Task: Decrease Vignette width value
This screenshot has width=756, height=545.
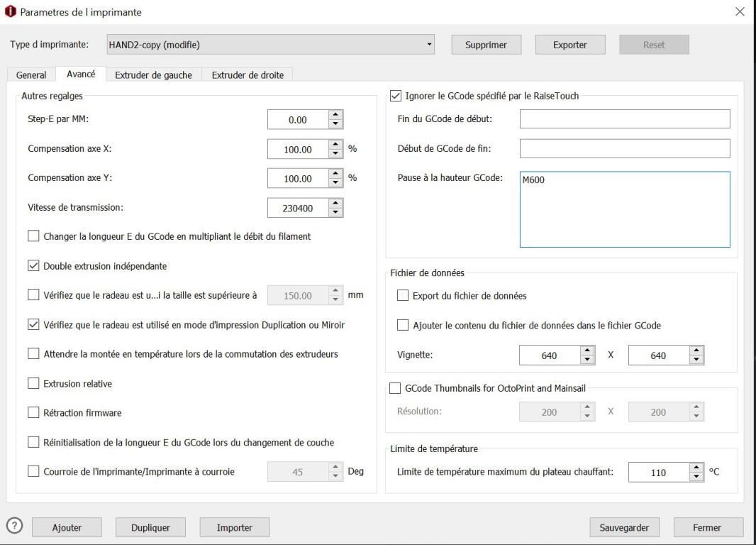Action: 587,360
